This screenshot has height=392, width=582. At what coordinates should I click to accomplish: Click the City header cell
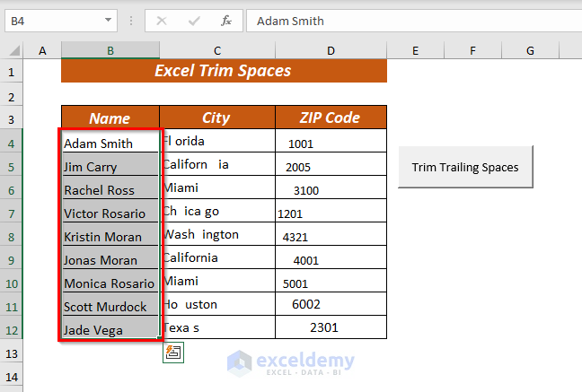tap(217, 118)
